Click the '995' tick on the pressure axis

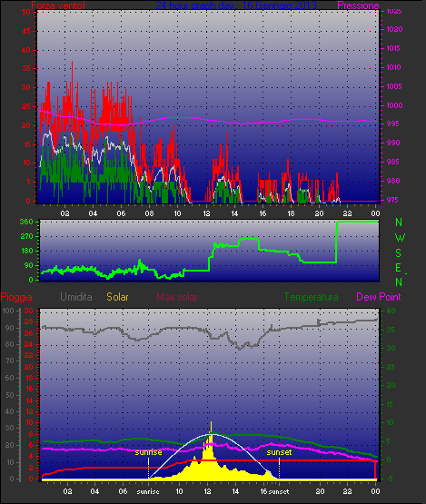click(x=392, y=124)
